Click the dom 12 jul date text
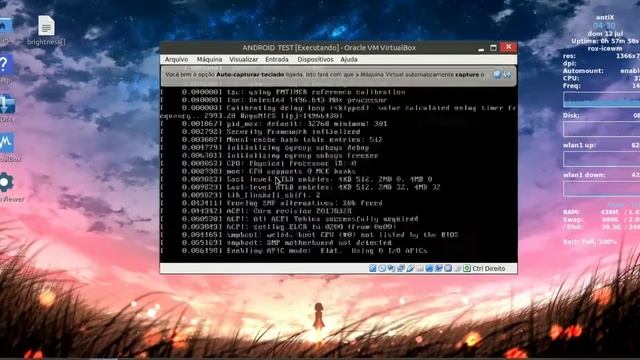The height and width of the screenshot is (360, 640). [605, 33]
